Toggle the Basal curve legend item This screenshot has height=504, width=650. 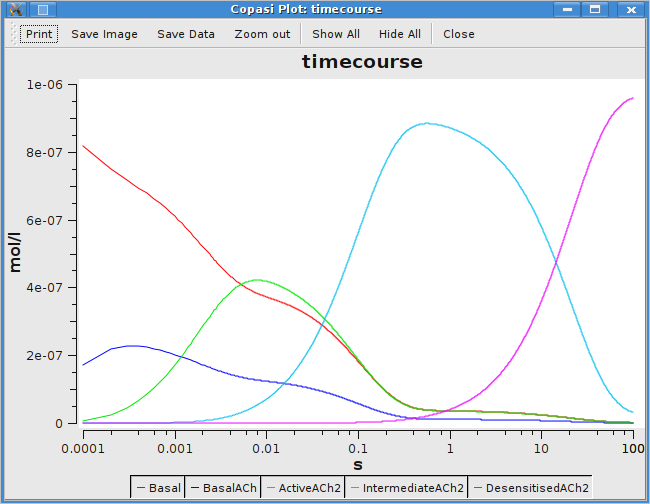[x=158, y=488]
